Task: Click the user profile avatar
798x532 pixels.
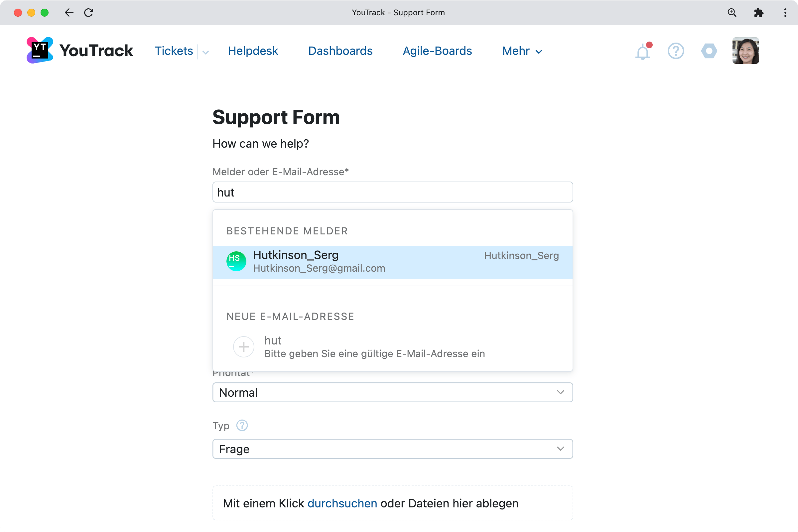Action: coord(745,51)
